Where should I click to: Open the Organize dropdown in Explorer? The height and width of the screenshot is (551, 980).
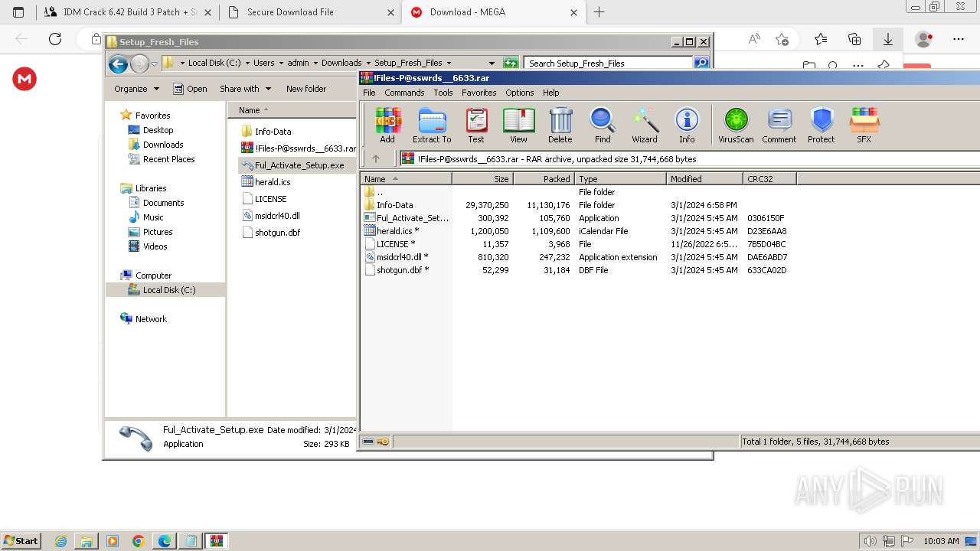[x=136, y=89]
